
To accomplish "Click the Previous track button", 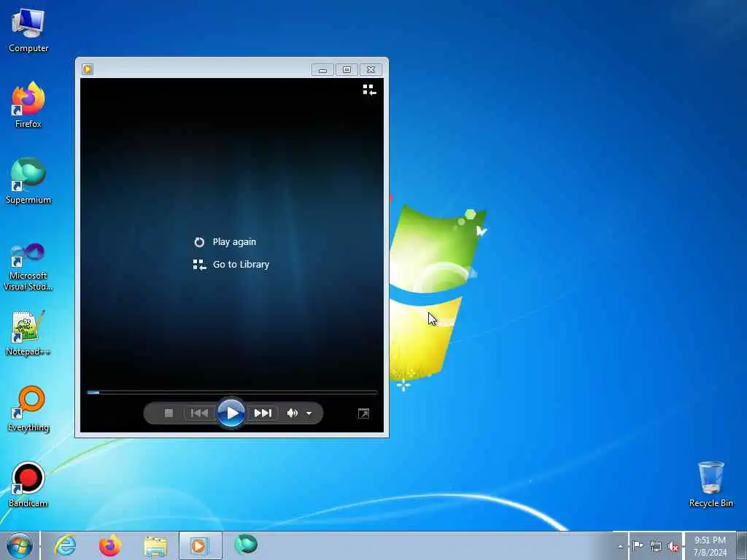I will coord(199,413).
